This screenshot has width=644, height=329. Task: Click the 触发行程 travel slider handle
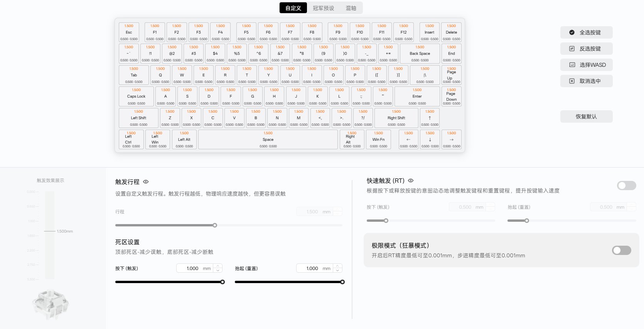[215, 225]
